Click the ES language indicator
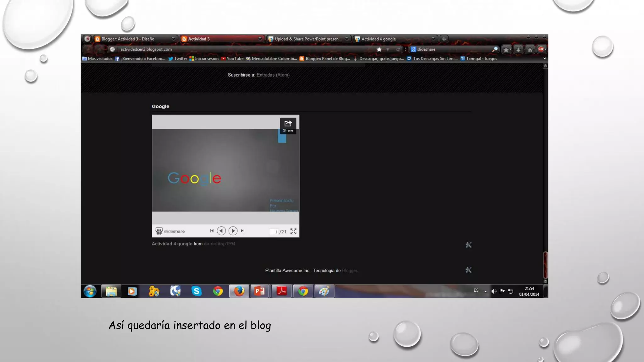Image resolution: width=644 pixels, height=362 pixels. (476, 291)
